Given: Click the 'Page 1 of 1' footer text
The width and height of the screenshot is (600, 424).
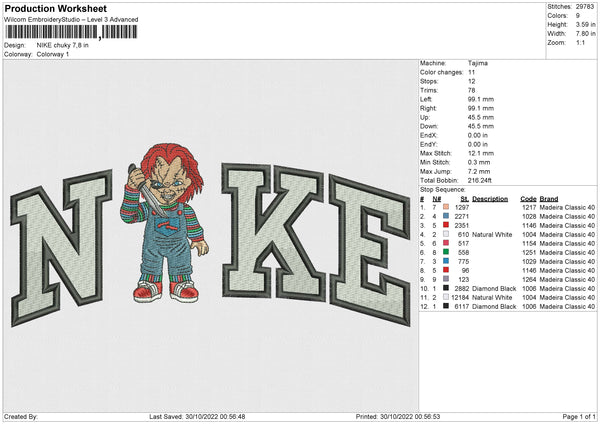Looking at the screenshot, I should [x=579, y=417].
